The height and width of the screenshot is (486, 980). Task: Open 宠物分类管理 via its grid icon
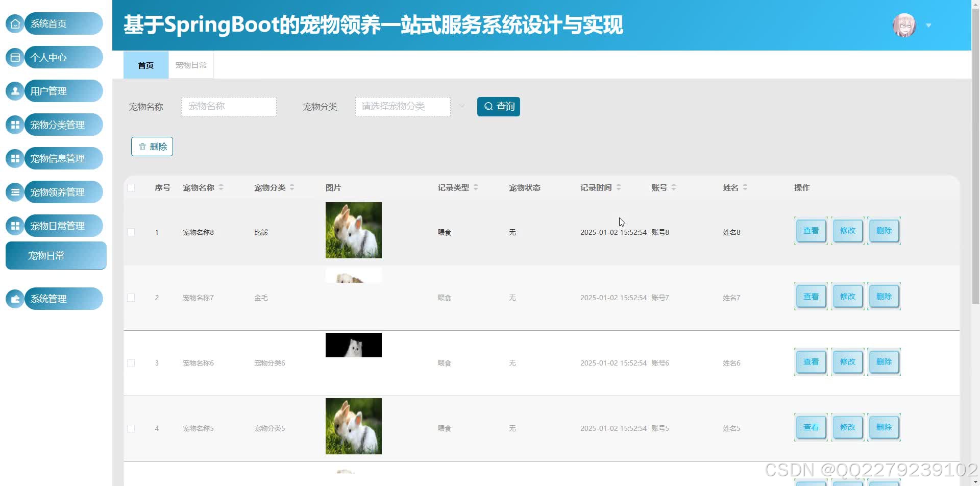[15, 125]
